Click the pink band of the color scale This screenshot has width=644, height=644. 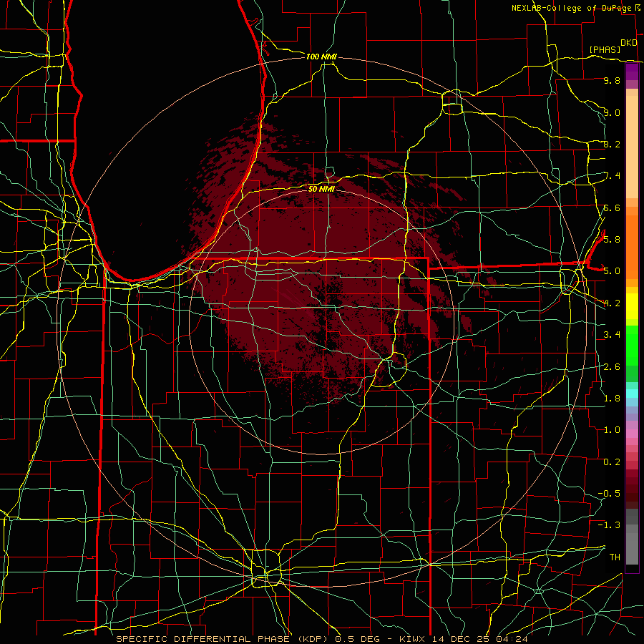(632, 434)
